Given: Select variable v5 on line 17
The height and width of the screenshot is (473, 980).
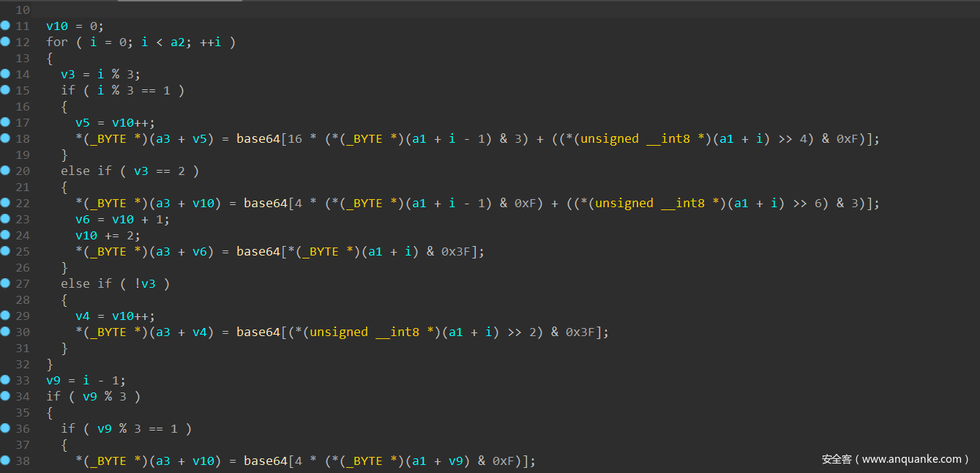Looking at the screenshot, I should [x=83, y=123].
